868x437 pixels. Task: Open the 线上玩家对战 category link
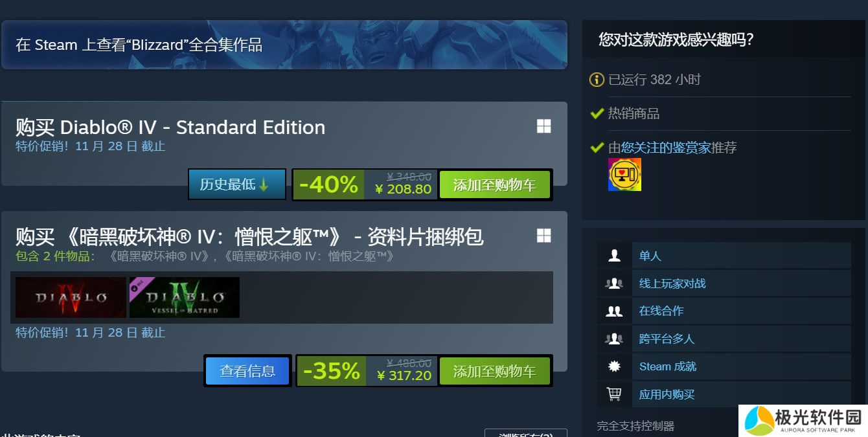672,284
